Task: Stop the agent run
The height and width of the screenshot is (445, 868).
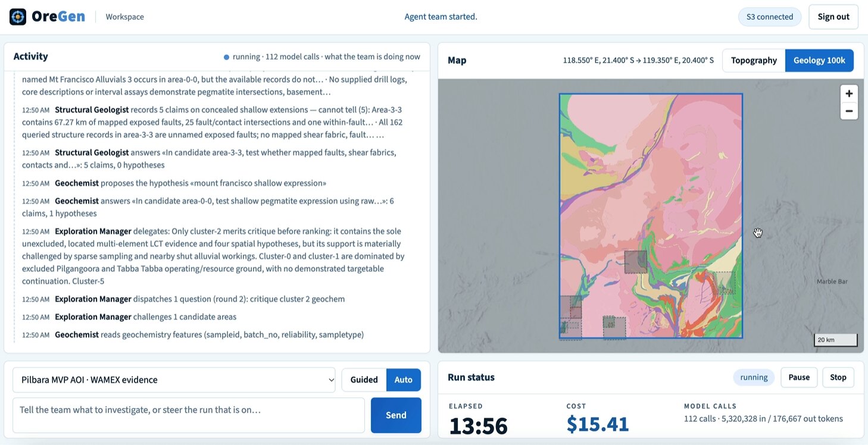Action: (838, 377)
